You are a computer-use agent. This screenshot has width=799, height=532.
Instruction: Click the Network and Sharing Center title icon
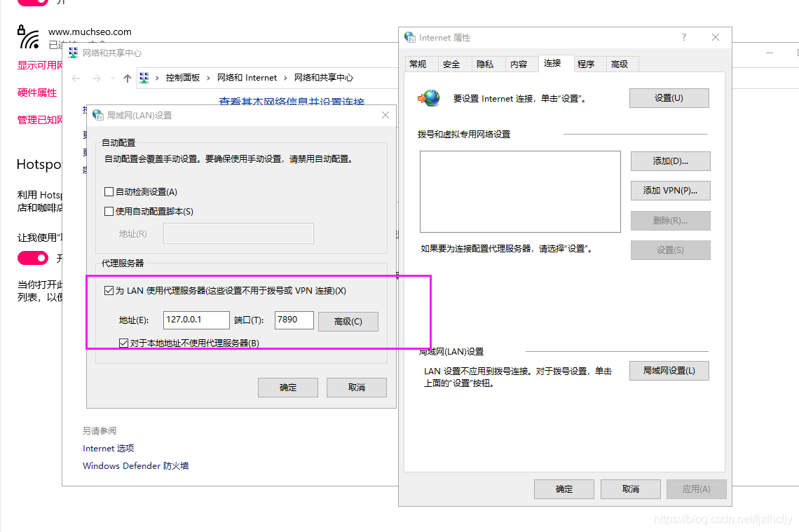click(74, 53)
